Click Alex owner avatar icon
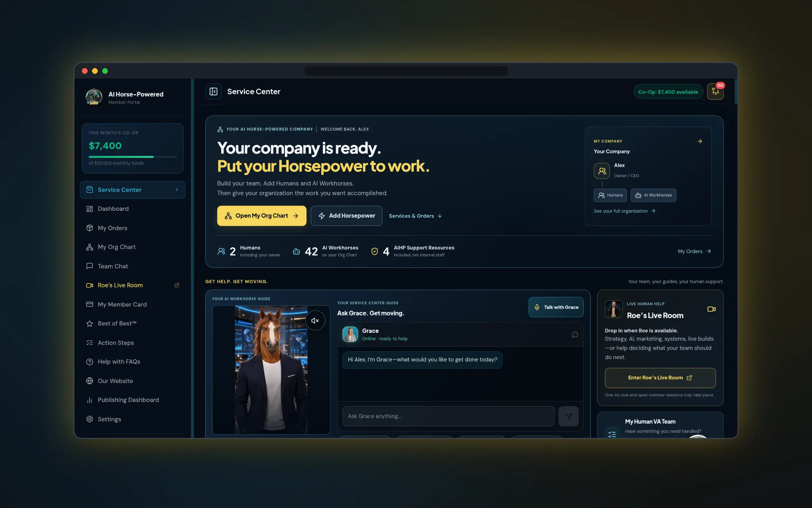812x508 pixels. tap(602, 171)
